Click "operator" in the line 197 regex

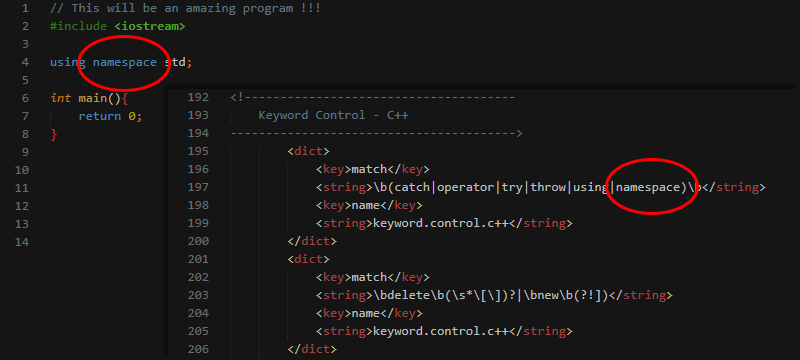point(466,187)
